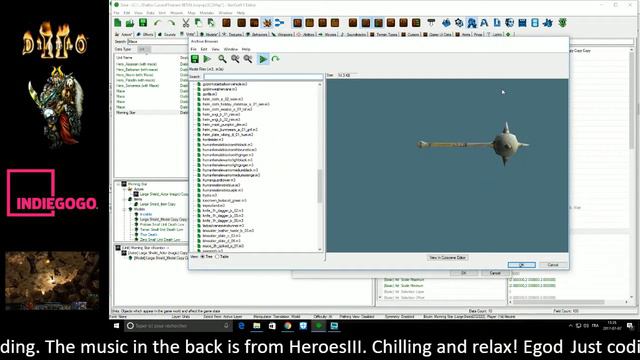640x360 pixels.
Task: Click the Undo arrow icon
Action: pyautogui.click(x=158, y=23)
